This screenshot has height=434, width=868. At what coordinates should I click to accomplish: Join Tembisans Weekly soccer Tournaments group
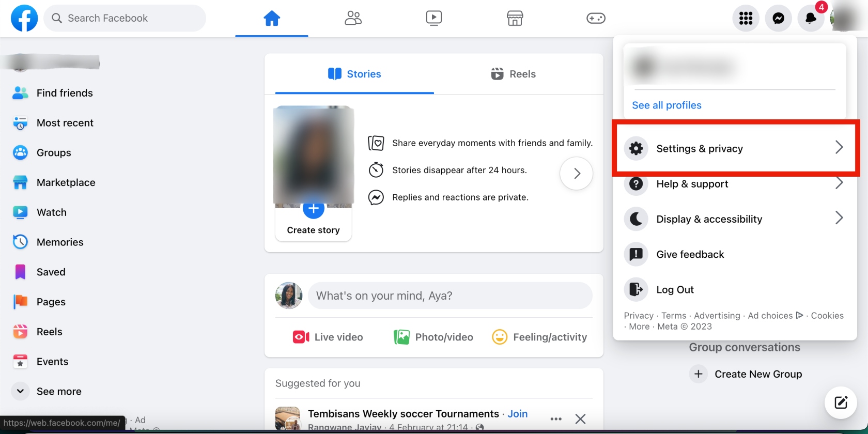pyautogui.click(x=517, y=414)
